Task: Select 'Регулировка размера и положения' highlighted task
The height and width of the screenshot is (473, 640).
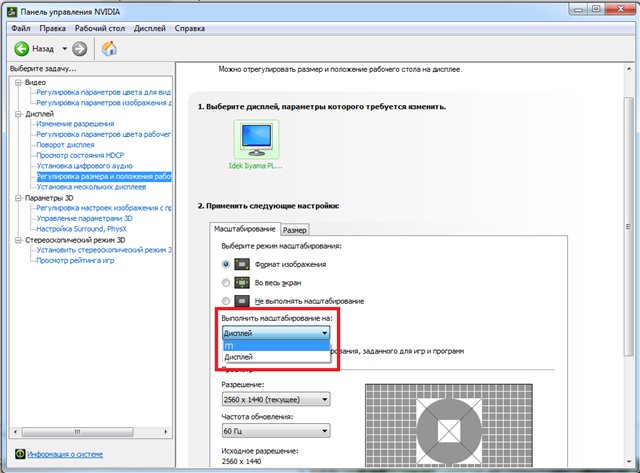Action: tap(104, 177)
